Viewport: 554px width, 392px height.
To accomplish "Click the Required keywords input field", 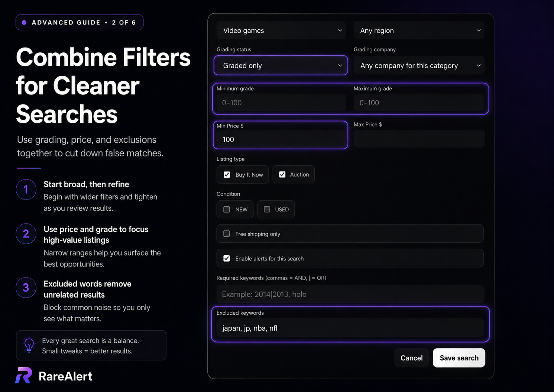I will point(350,294).
